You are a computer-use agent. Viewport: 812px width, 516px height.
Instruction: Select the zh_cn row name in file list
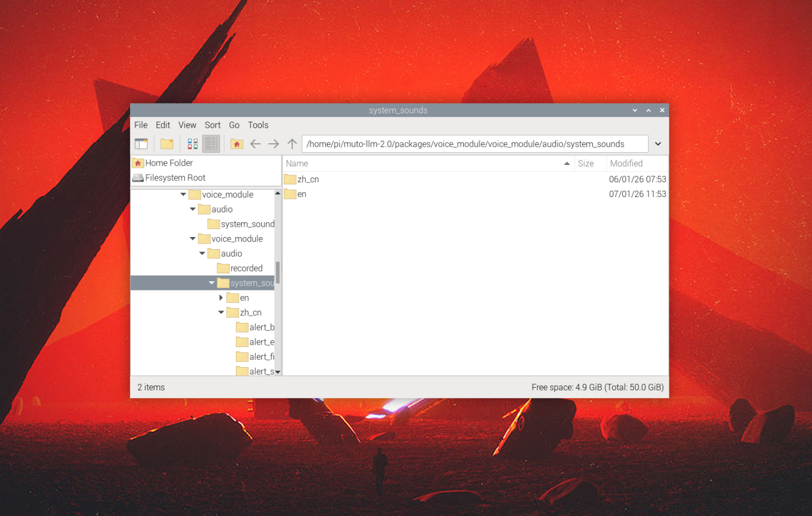(308, 179)
